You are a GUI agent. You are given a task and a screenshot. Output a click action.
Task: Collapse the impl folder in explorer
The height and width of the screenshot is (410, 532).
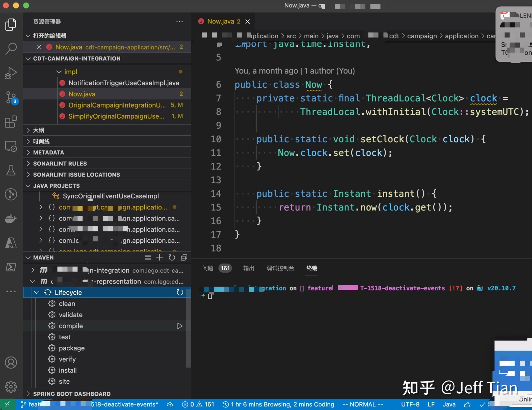(59, 72)
